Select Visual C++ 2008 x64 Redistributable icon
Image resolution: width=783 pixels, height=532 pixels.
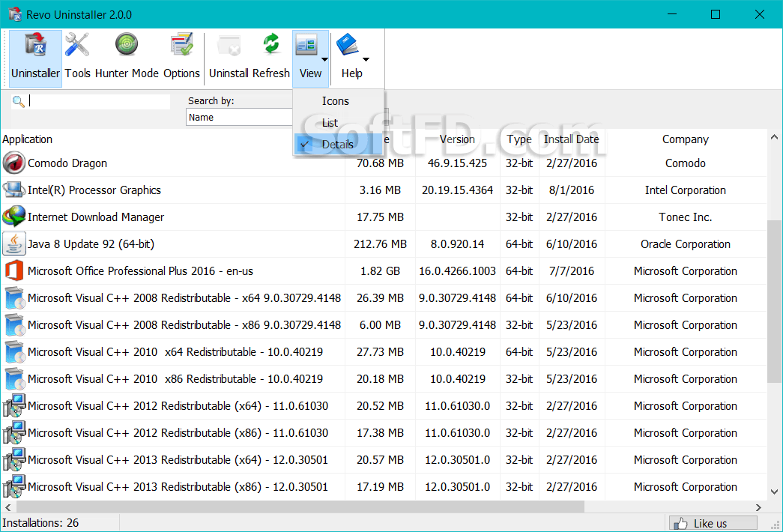pos(14,297)
